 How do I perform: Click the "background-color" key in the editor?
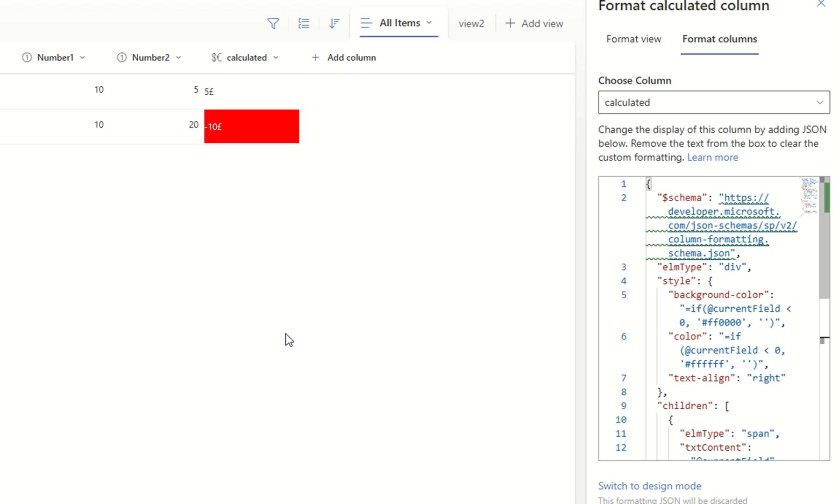pos(718,295)
